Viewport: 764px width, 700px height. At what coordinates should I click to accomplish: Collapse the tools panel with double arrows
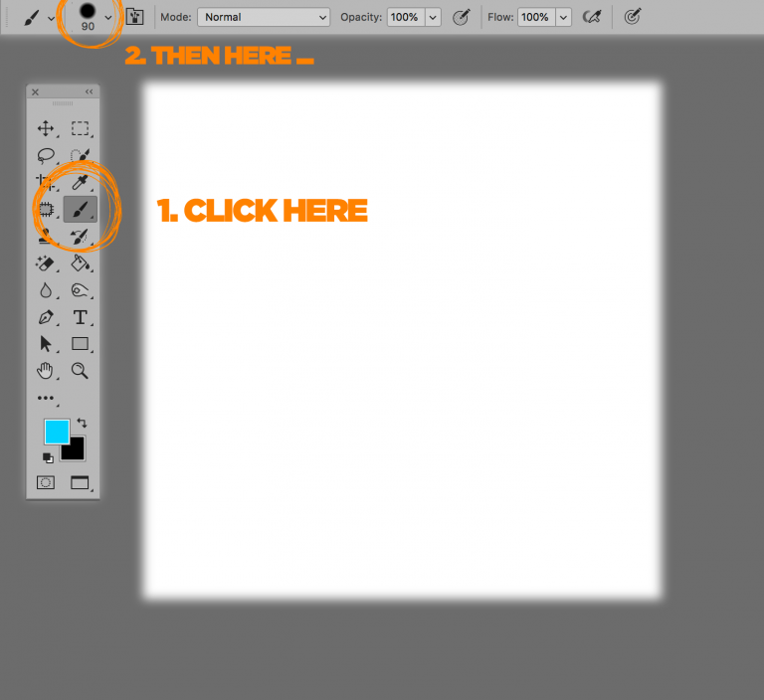[x=90, y=91]
